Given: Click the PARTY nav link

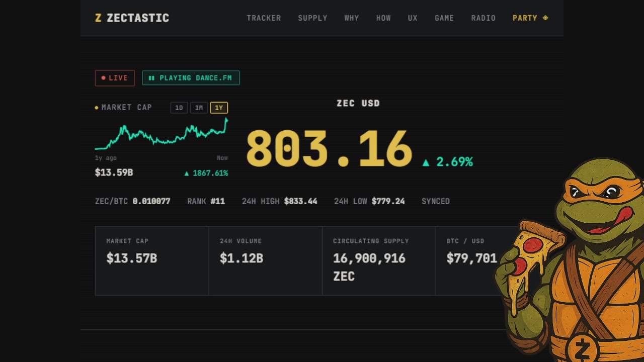Looking at the screenshot, I should pos(530,18).
